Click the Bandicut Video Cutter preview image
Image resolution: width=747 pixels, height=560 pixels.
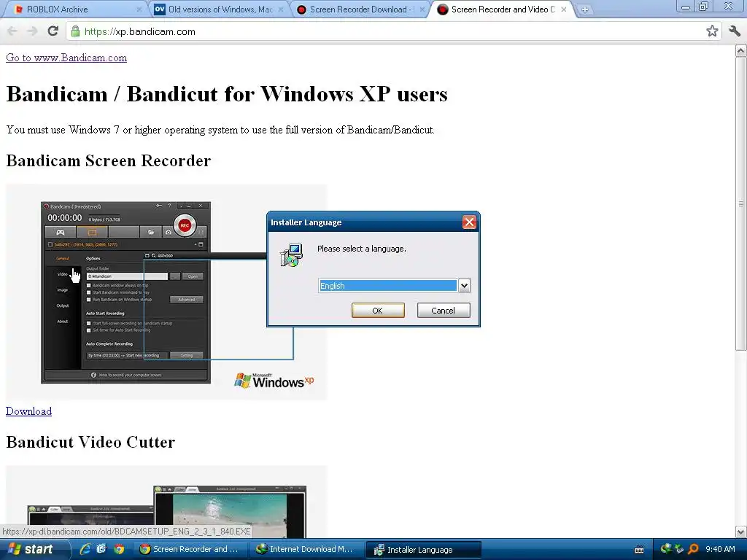pos(166,502)
